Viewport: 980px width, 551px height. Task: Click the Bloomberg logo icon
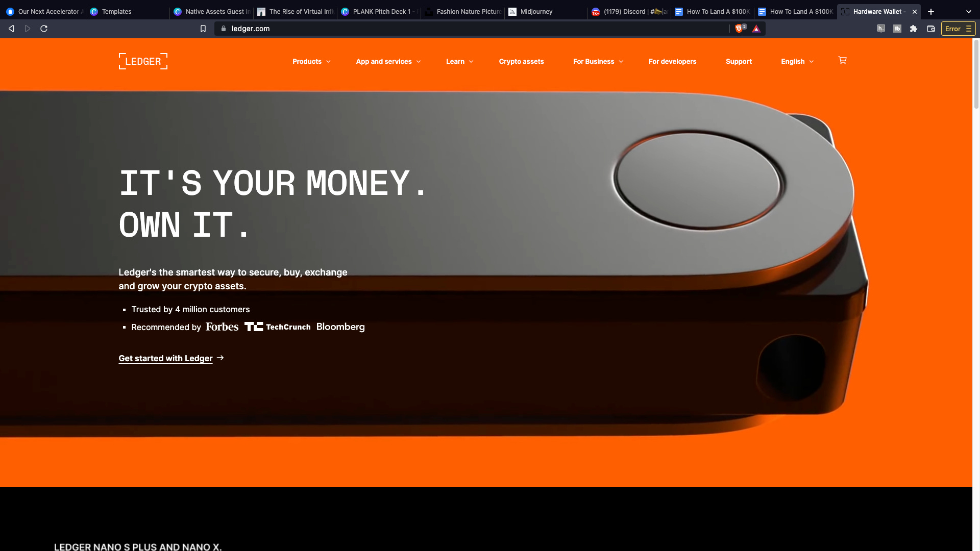[340, 327]
